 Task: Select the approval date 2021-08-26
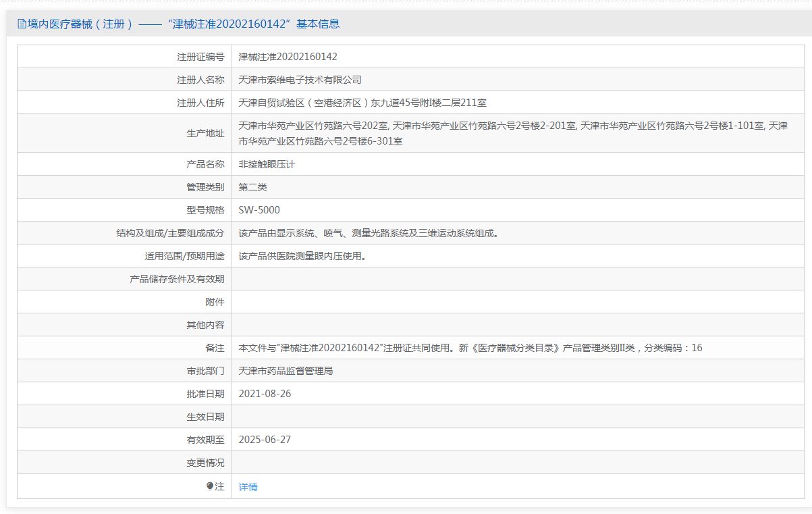tap(265, 394)
